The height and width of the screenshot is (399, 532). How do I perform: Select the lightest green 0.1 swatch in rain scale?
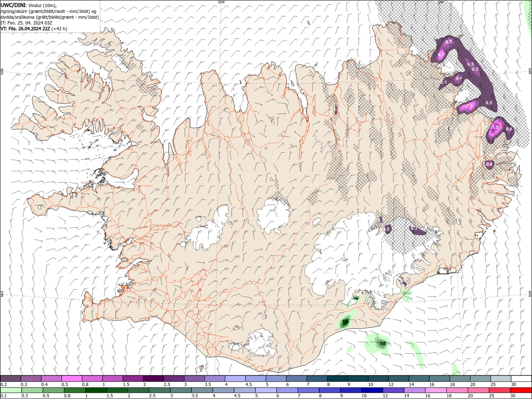(11, 390)
